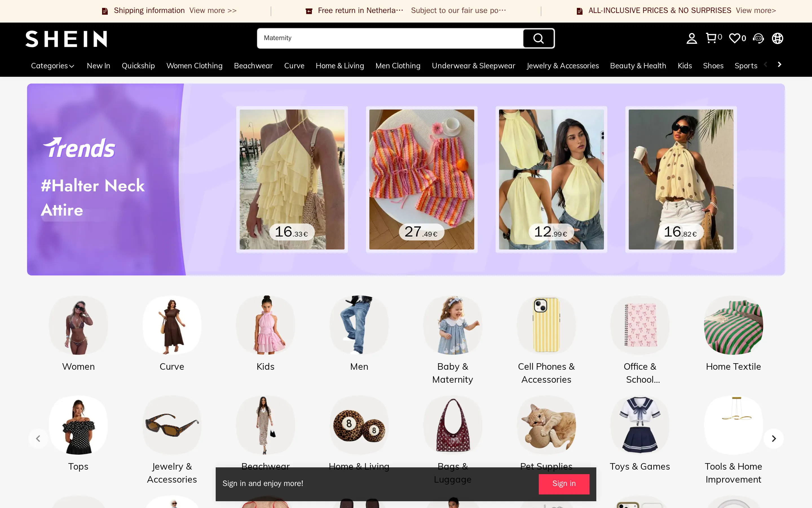The height and width of the screenshot is (508, 812).
Task: Open the Men category circle
Action: (359, 325)
